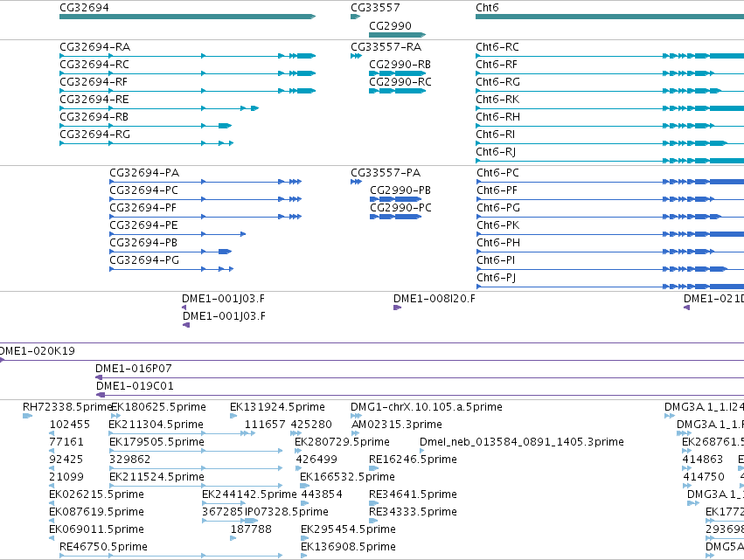Select the EK211524.5prime EST label

pyautogui.click(x=156, y=477)
